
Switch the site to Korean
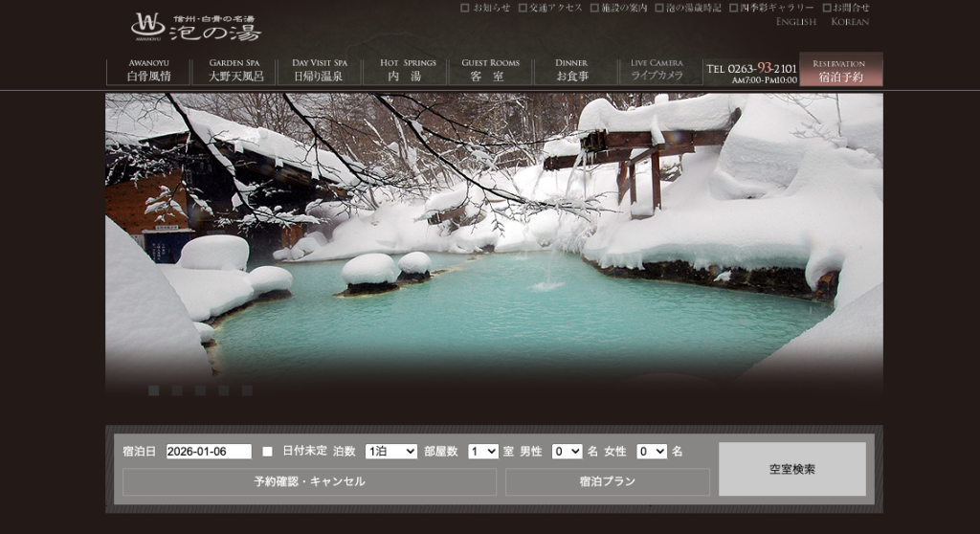coord(850,21)
